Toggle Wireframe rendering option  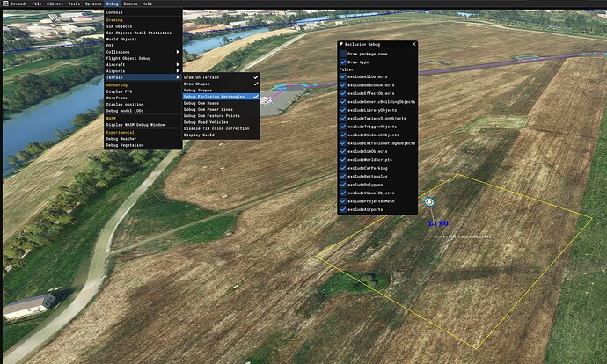click(143, 98)
